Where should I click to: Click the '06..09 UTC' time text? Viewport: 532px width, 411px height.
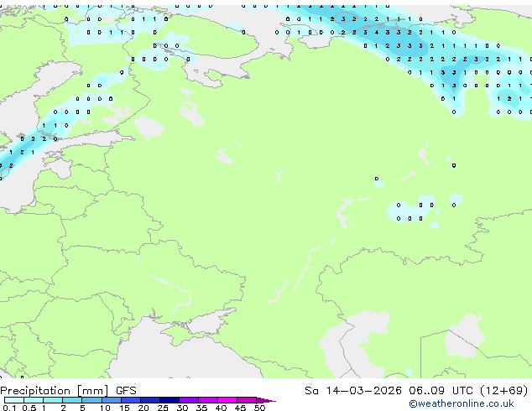coord(441,391)
